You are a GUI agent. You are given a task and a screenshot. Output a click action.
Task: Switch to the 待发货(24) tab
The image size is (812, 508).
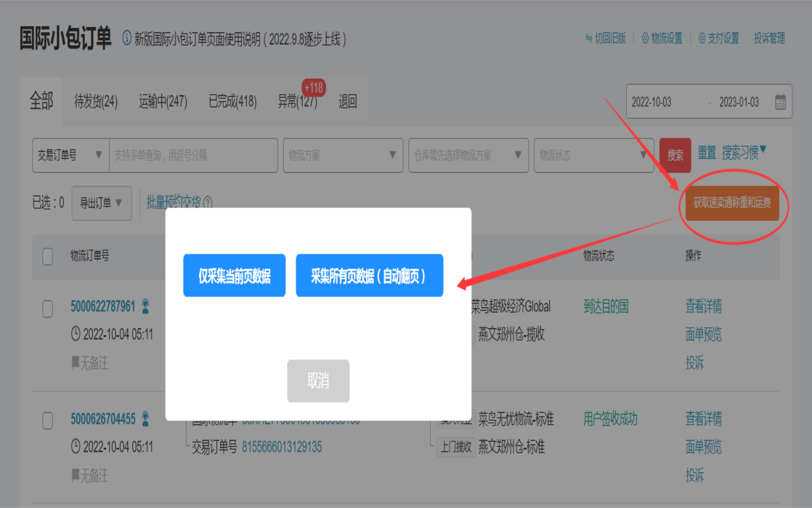(96, 102)
